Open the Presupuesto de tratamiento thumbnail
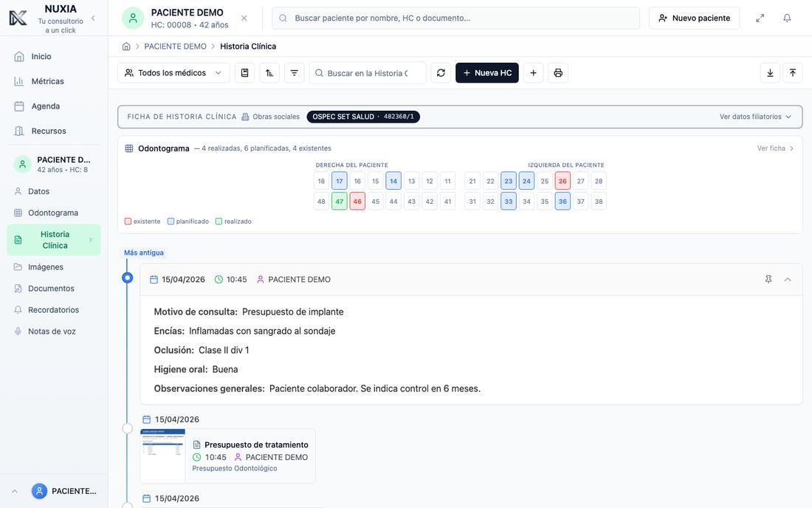The image size is (812, 508). (x=162, y=456)
